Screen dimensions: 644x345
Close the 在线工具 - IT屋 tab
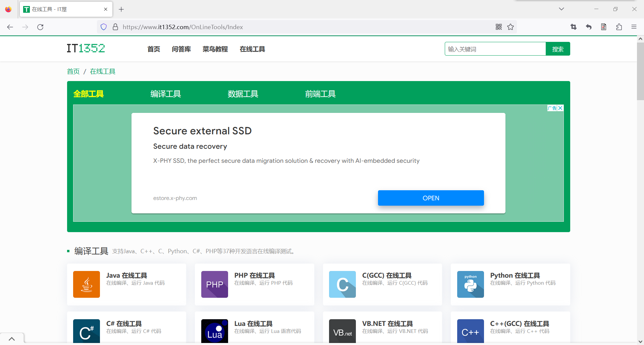pyautogui.click(x=106, y=9)
